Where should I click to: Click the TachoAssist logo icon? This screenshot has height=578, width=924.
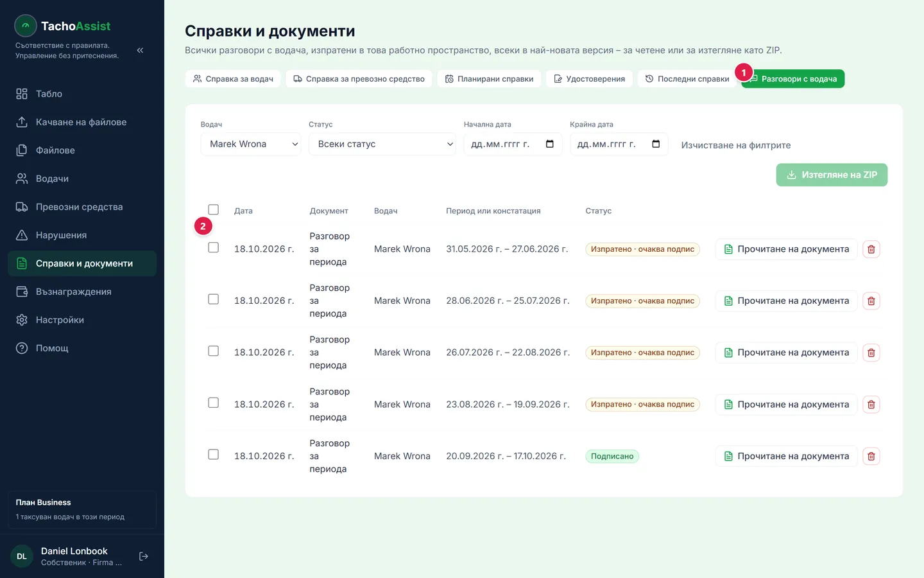(x=26, y=26)
